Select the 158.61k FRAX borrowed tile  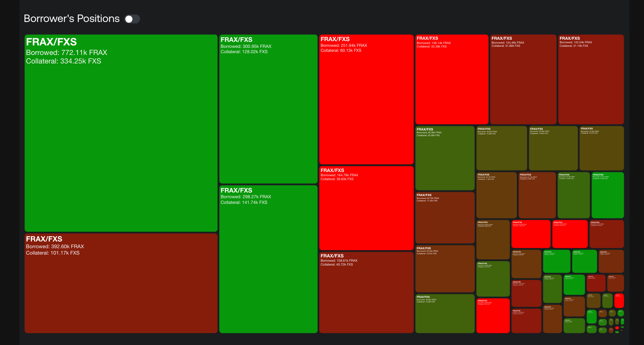(x=366, y=292)
